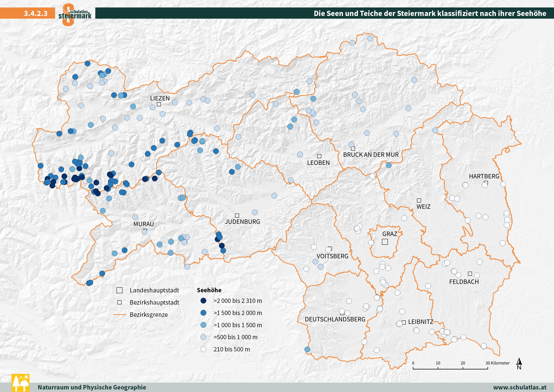Screen dimensions: 554x392
Task: Click the Seehöhe legend heading
Action: tap(209, 290)
